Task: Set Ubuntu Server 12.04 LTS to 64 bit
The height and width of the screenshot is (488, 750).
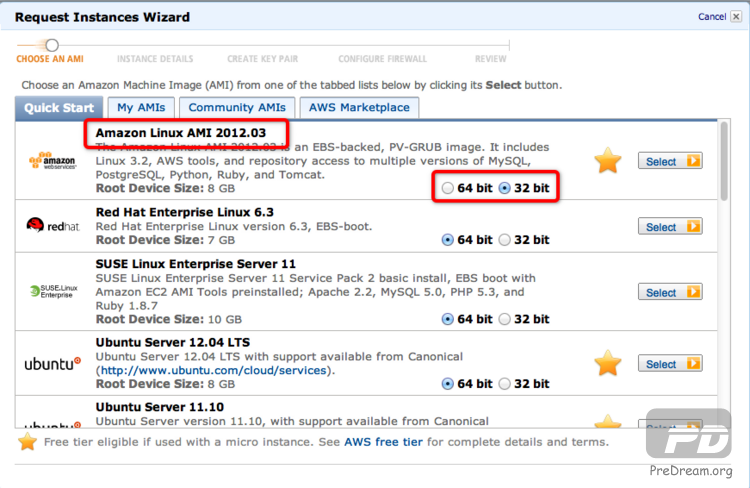Action: 447,384
